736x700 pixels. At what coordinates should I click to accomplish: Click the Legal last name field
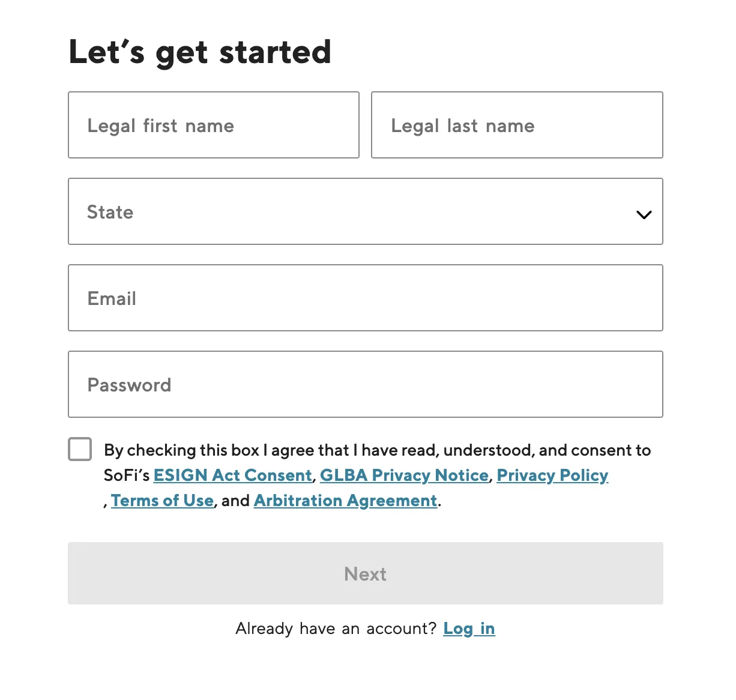click(x=517, y=125)
